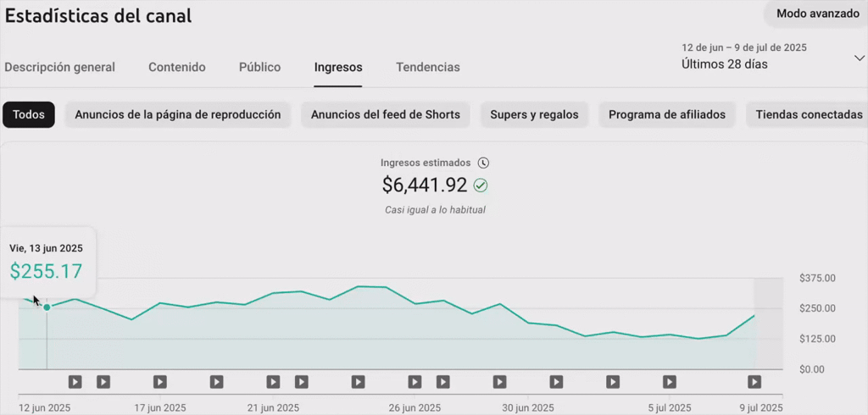This screenshot has width=868, height=415.
Task: Click the $125.00 axis label
Action: coord(816,339)
